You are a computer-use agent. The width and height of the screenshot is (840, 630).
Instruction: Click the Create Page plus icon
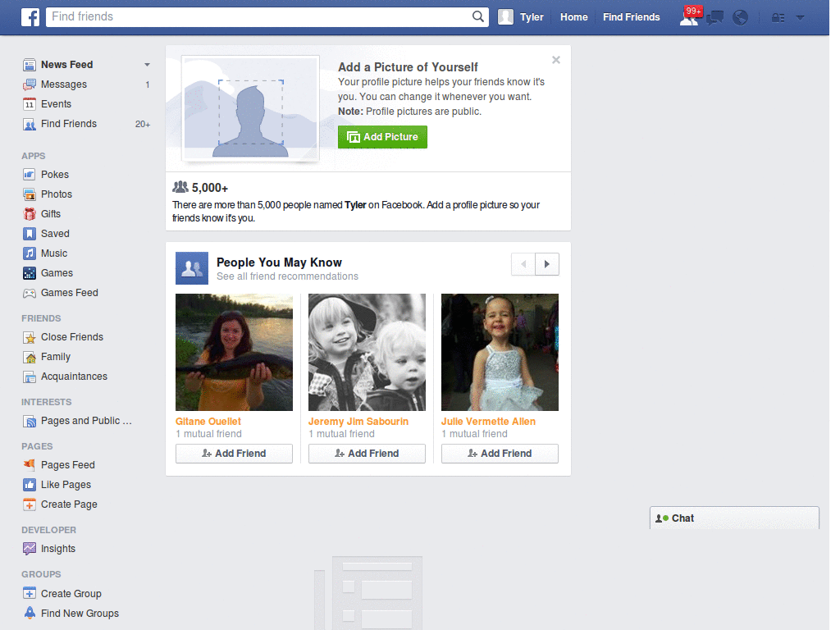[x=30, y=504]
